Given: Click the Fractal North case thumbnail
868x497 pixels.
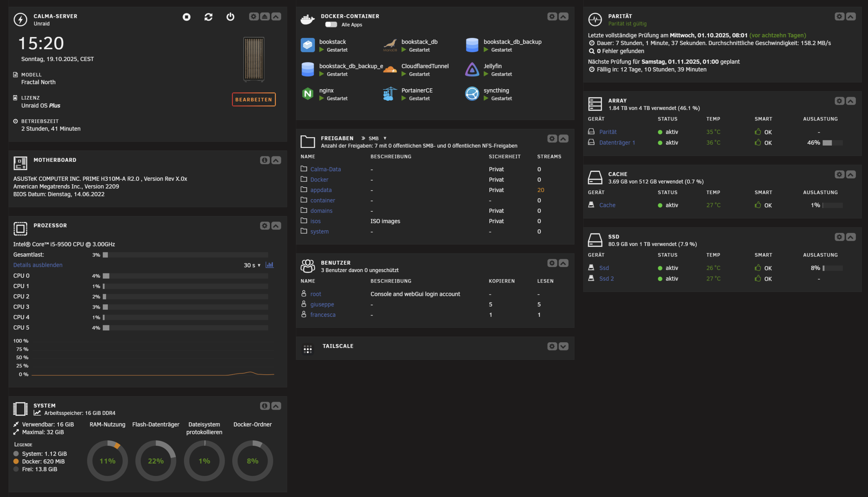Looking at the screenshot, I should (x=253, y=59).
